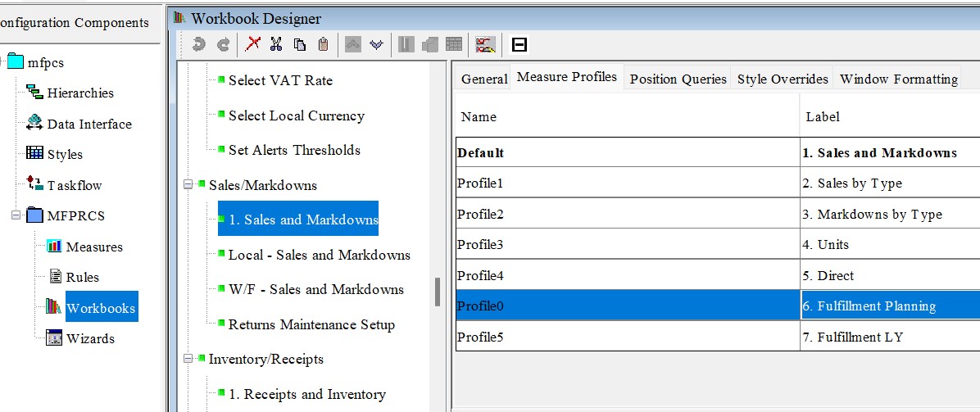The image size is (980, 412).
Task: Open the Position Queries tab
Action: (x=678, y=79)
